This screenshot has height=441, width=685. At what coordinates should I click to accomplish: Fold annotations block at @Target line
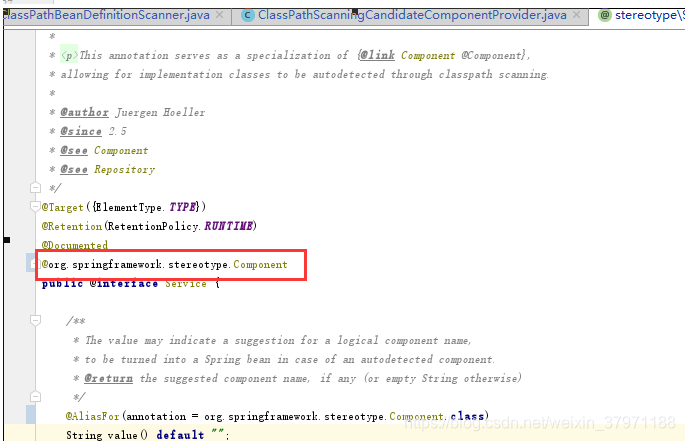[35, 206]
